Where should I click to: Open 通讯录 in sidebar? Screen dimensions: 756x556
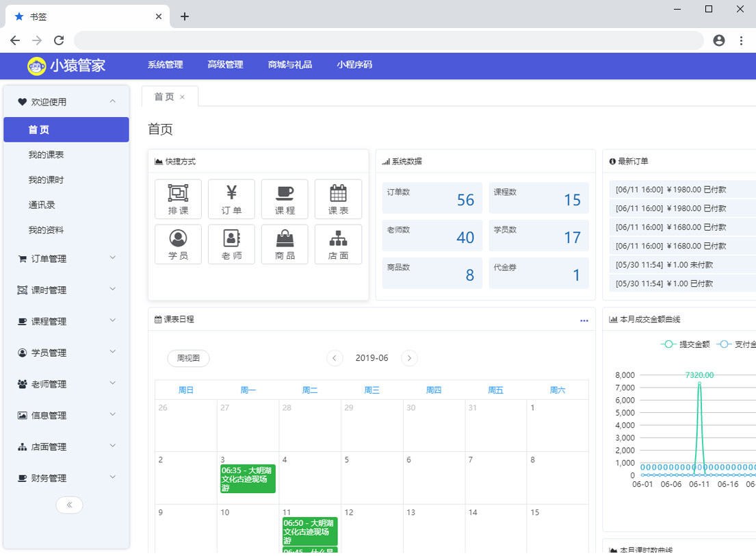pos(42,205)
